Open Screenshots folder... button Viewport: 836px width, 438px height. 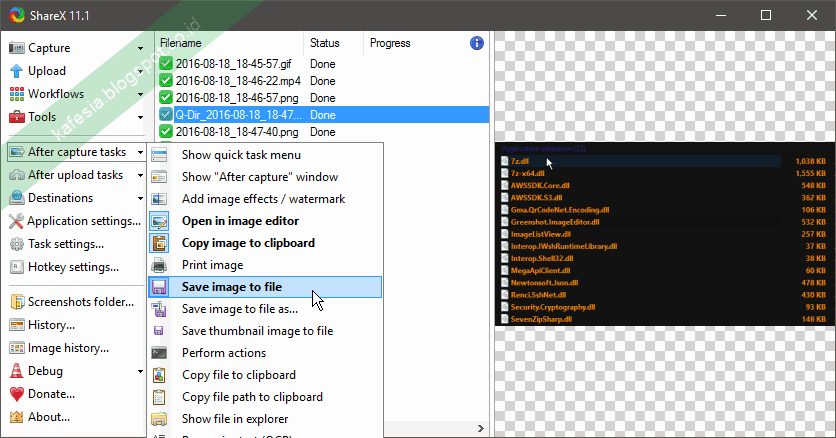[76, 302]
